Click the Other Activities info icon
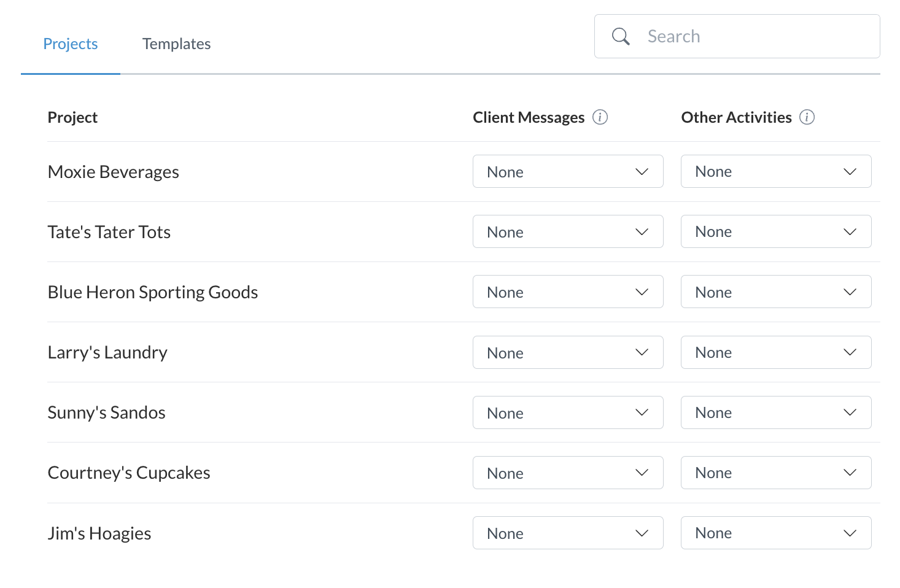Image resolution: width=900 pixels, height=588 pixels. [x=807, y=117]
